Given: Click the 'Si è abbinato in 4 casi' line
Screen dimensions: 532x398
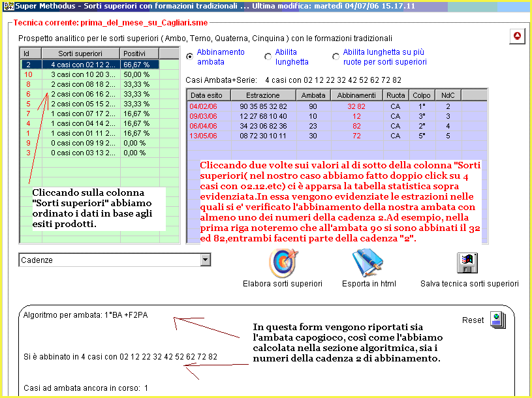Looking at the screenshot, I should [x=121, y=357].
